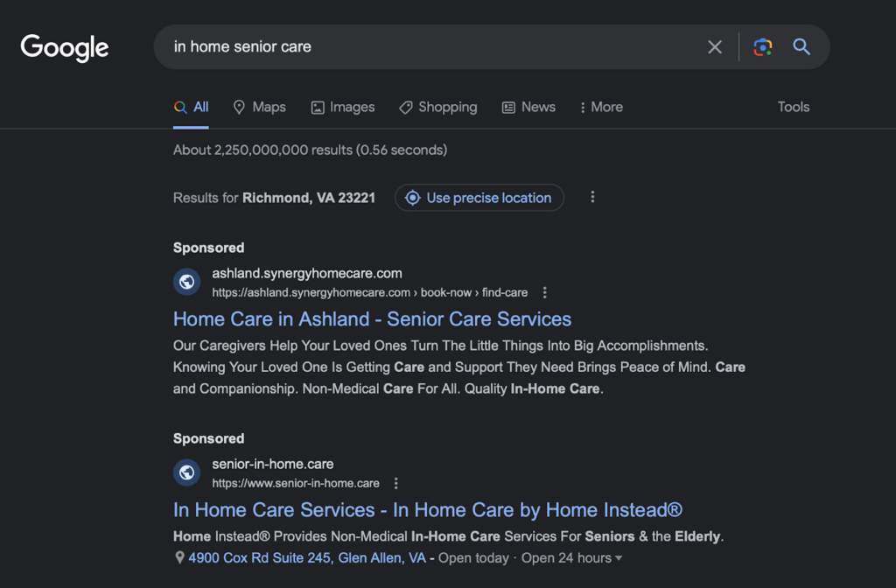The width and height of the screenshot is (896, 588).
Task: Switch to the Images tab
Action: 342,107
